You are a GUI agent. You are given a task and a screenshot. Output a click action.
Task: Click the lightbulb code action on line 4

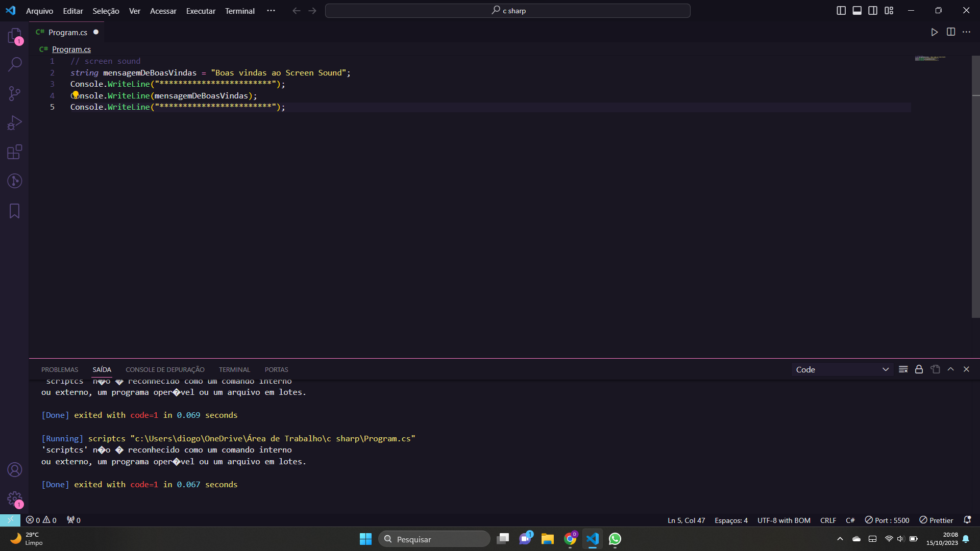(76, 94)
